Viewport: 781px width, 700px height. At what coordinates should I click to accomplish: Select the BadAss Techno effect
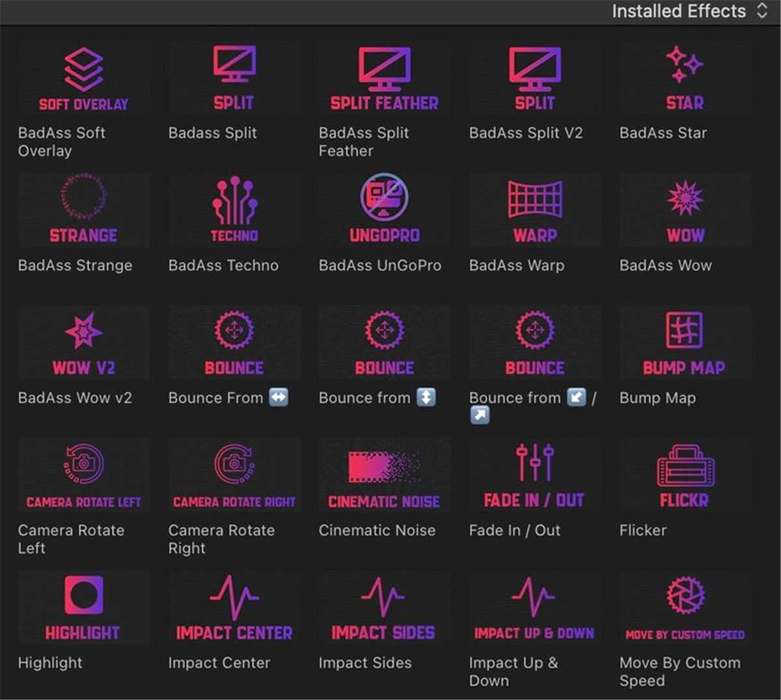coord(234,210)
